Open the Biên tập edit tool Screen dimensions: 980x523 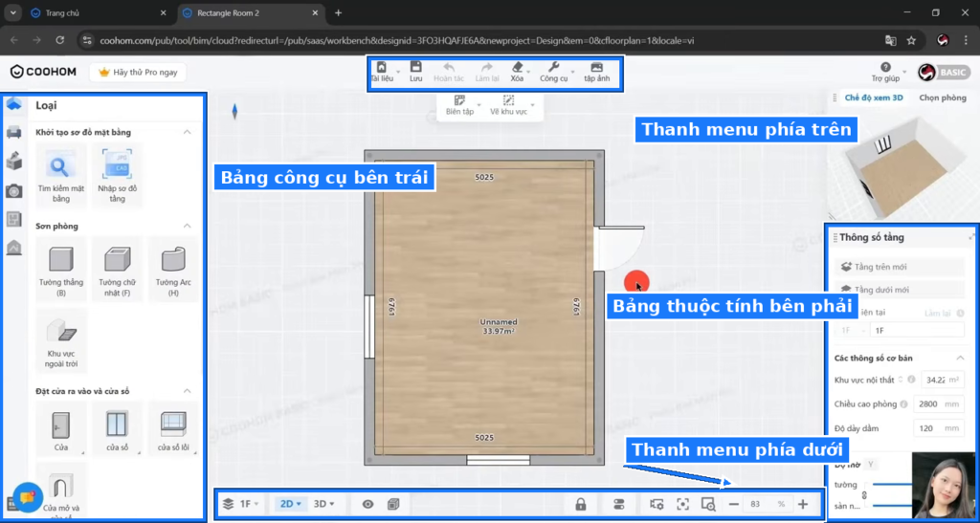459,105
